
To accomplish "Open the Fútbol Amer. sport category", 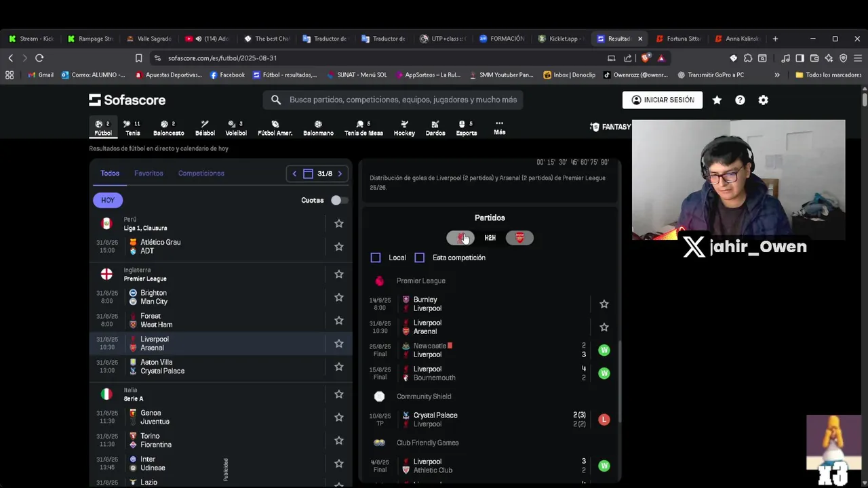I will click(x=275, y=128).
